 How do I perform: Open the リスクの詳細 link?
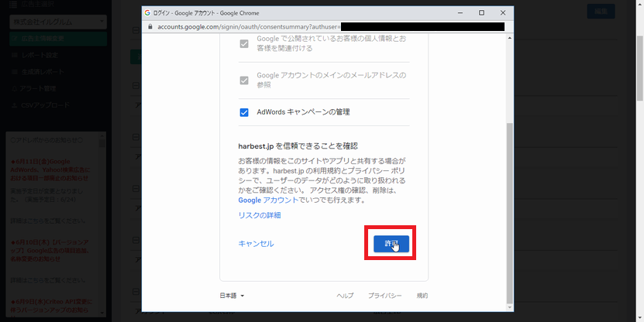260,215
